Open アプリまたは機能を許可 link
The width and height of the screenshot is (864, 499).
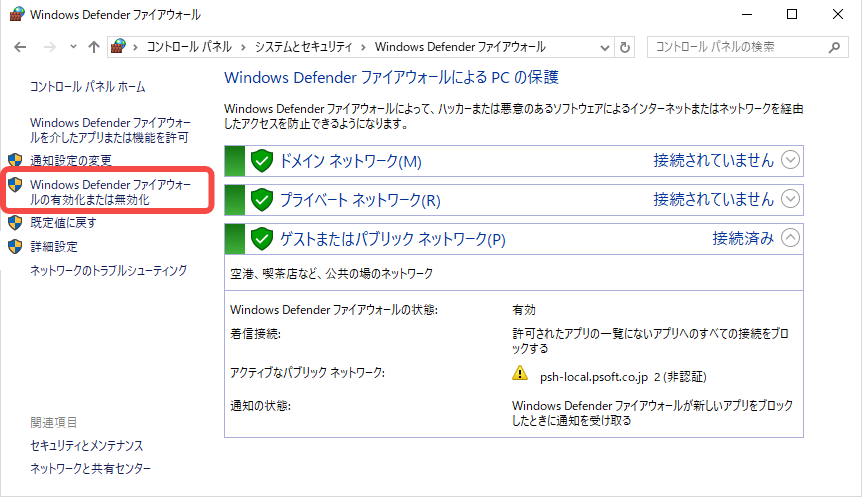(110, 130)
